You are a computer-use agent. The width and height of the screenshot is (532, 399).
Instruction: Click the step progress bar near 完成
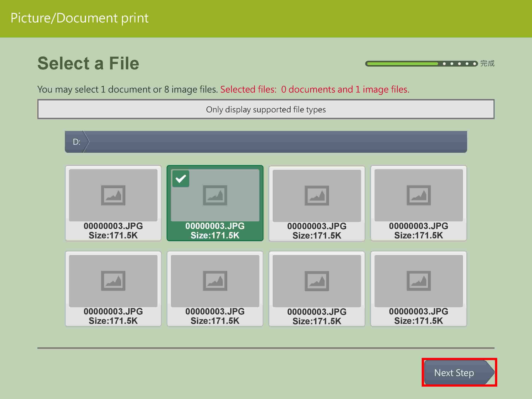point(421,64)
